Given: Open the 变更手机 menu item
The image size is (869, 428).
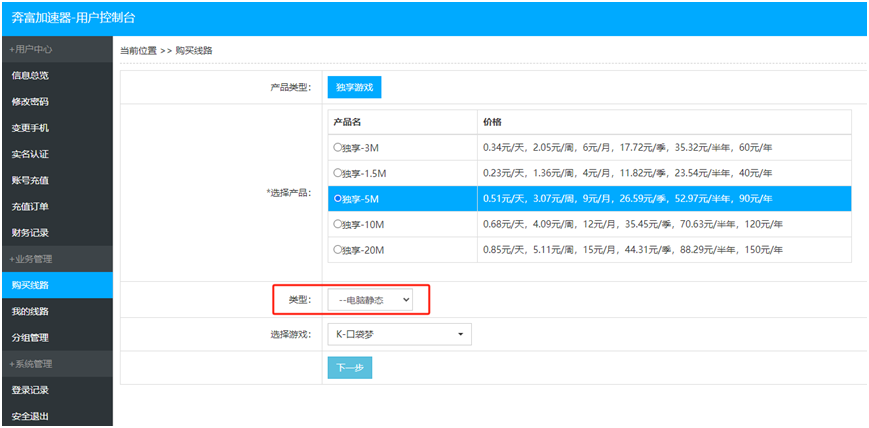Looking at the screenshot, I should coord(30,128).
